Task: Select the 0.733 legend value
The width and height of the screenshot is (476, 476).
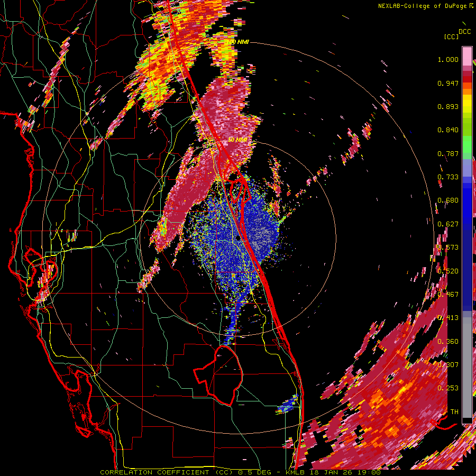Action: (x=448, y=177)
